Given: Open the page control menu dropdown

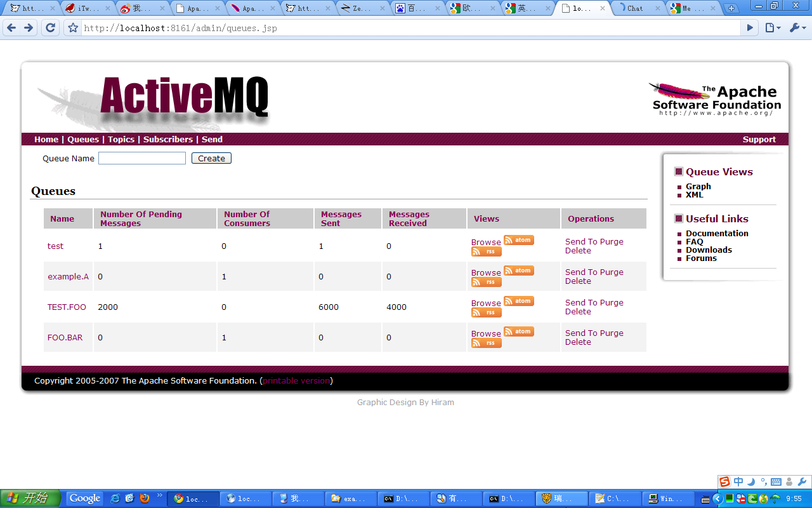Looking at the screenshot, I should pyautogui.click(x=772, y=28).
